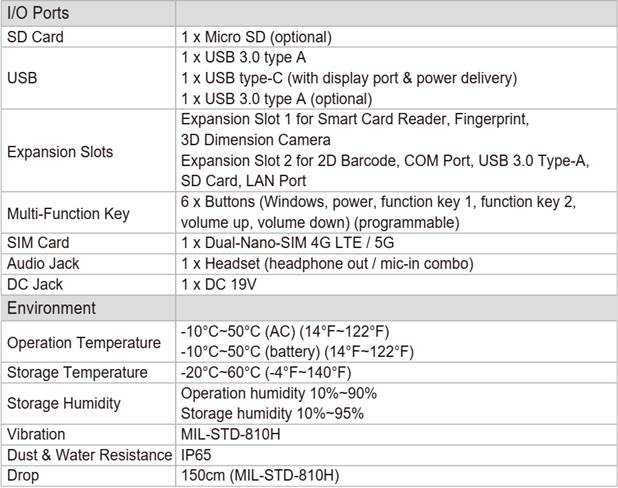Click the 150cm drop specification
Image resolution: width=618 pixels, height=488 pixels.
(260, 475)
